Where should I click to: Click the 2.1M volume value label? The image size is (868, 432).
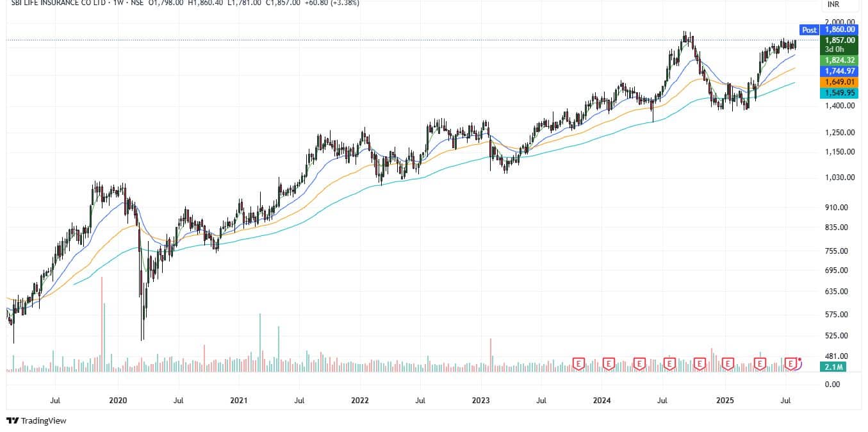(x=832, y=366)
